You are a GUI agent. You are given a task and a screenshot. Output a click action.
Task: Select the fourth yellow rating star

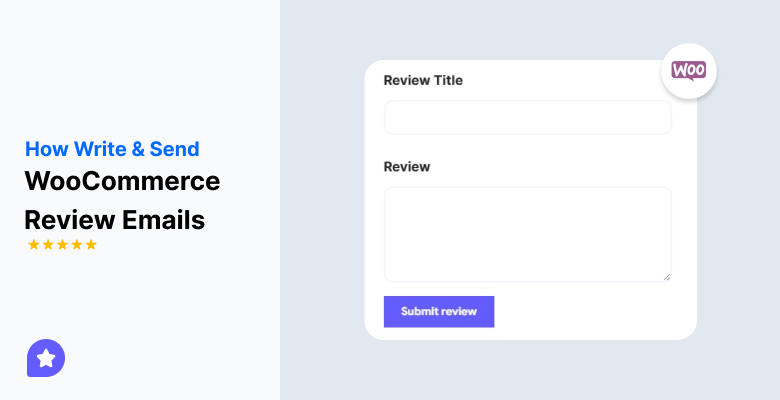coord(77,245)
